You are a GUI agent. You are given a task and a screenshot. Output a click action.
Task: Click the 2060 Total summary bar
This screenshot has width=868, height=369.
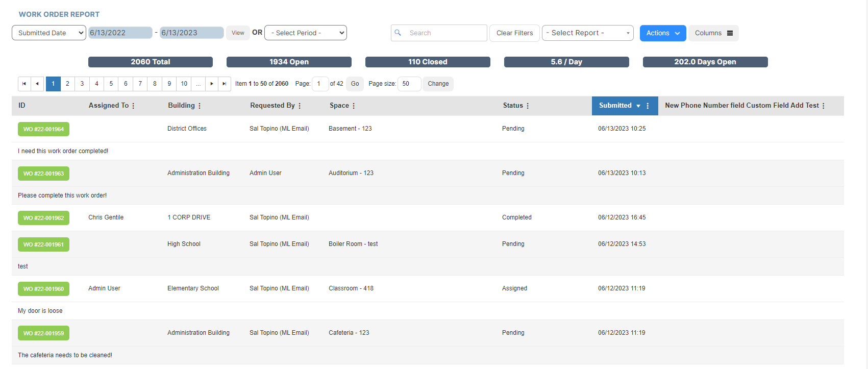click(x=151, y=62)
